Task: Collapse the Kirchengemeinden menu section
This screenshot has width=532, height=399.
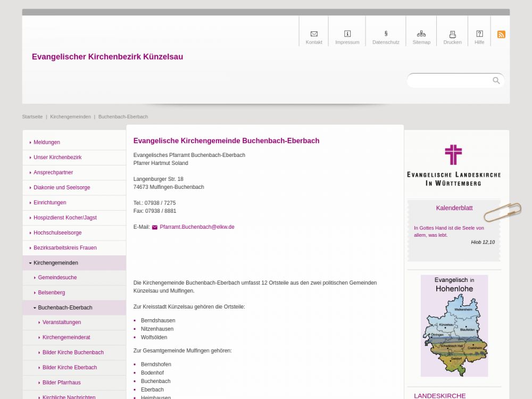Action: click(x=30, y=263)
